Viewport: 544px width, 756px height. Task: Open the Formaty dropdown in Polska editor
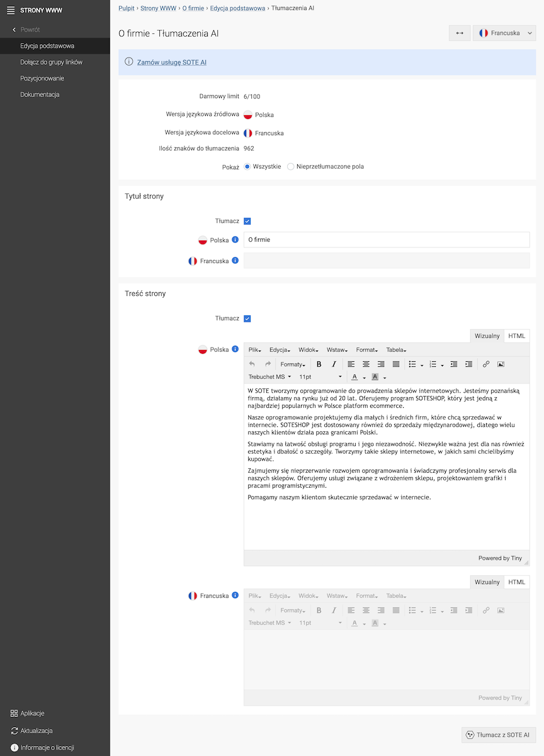(x=293, y=364)
